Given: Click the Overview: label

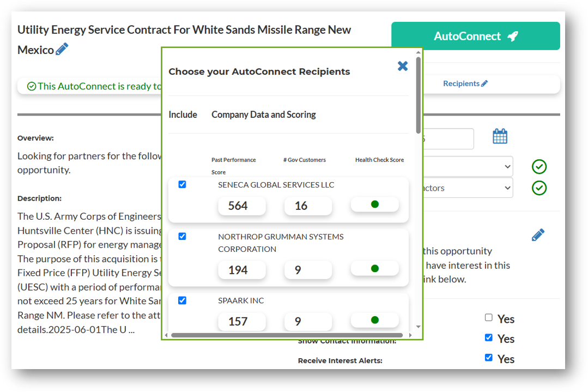Looking at the screenshot, I should click(x=35, y=138).
